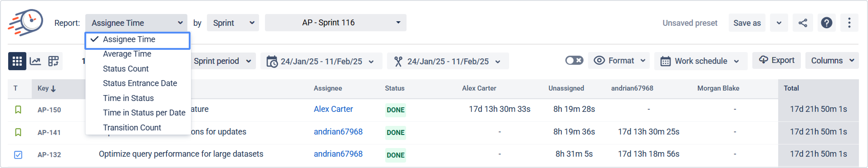Select the pivot table view icon
Viewport: 868px width, 168px height.
pyautogui.click(x=53, y=61)
